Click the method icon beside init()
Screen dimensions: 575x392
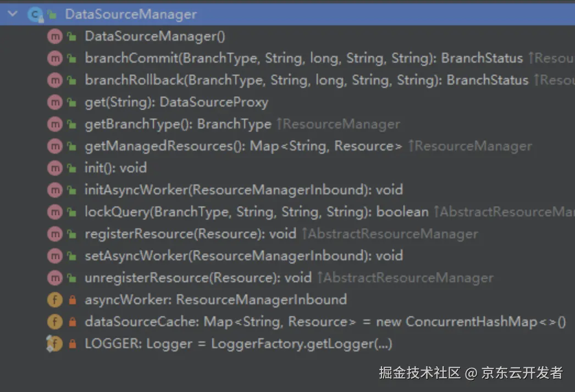[55, 168]
